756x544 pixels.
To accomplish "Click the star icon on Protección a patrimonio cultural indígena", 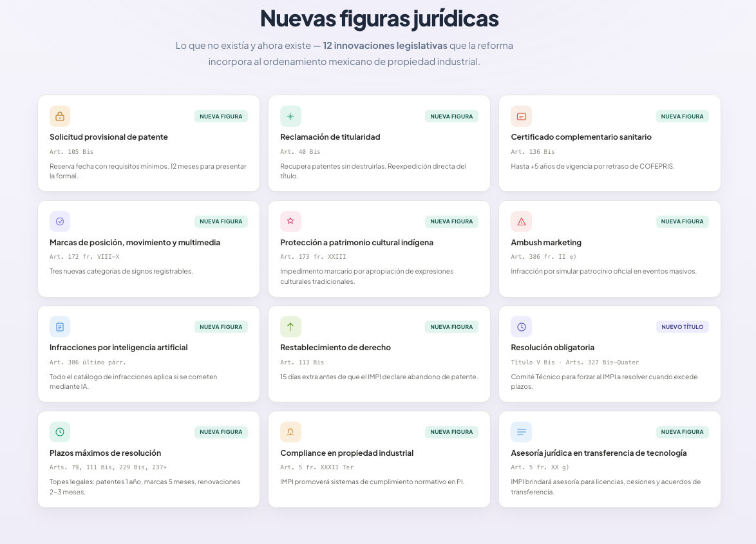I will (290, 221).
